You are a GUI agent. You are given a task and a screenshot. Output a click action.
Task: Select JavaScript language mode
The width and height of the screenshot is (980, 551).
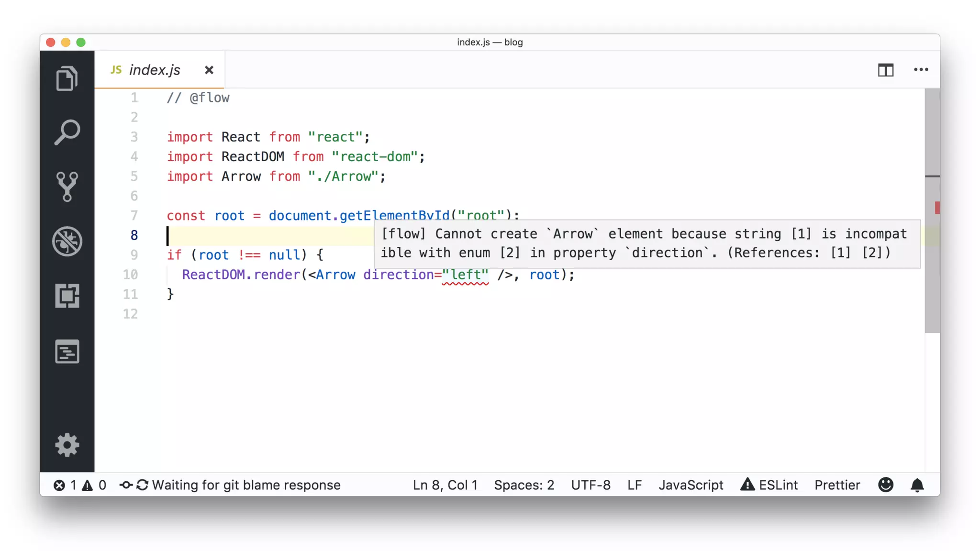690,485
